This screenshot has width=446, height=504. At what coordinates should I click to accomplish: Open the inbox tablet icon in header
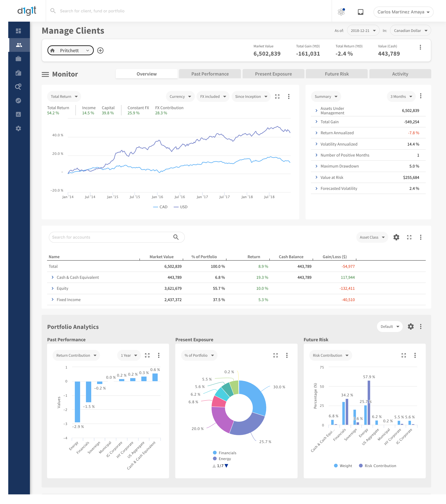[x=360, y=12]
